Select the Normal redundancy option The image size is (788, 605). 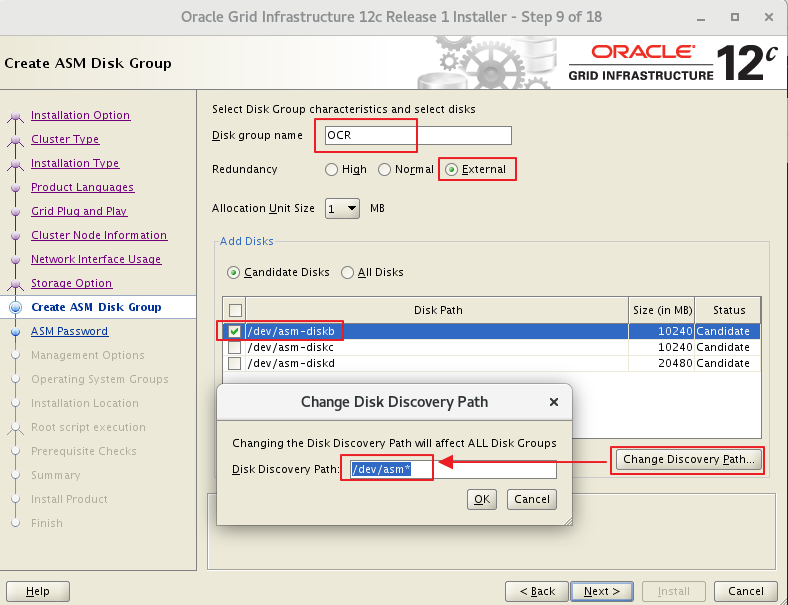click(x=385, y=170)
